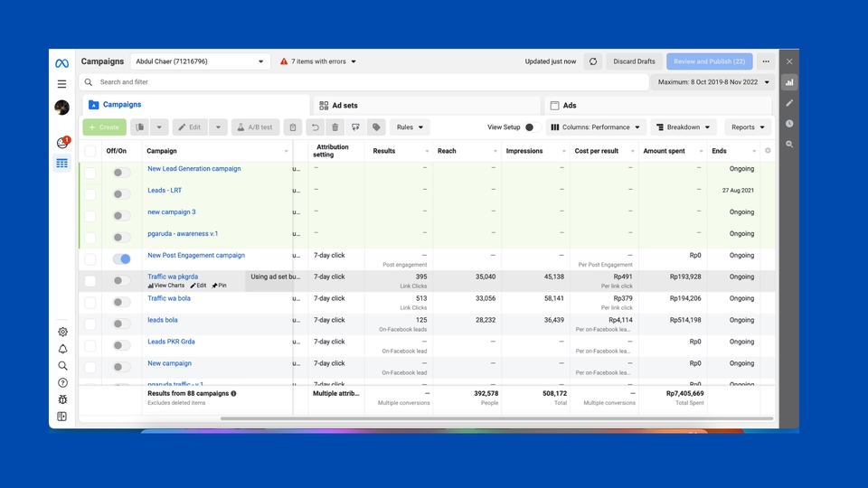This screenshot has width=868, height=488.
Task: Open settings gear in left sidebar
Action: pos(62,332)
